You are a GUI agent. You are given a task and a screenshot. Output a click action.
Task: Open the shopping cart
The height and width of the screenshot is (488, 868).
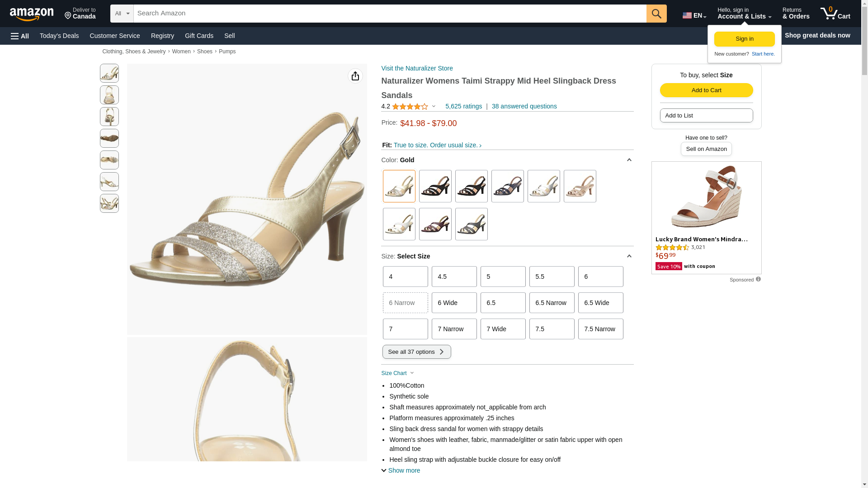835,14
